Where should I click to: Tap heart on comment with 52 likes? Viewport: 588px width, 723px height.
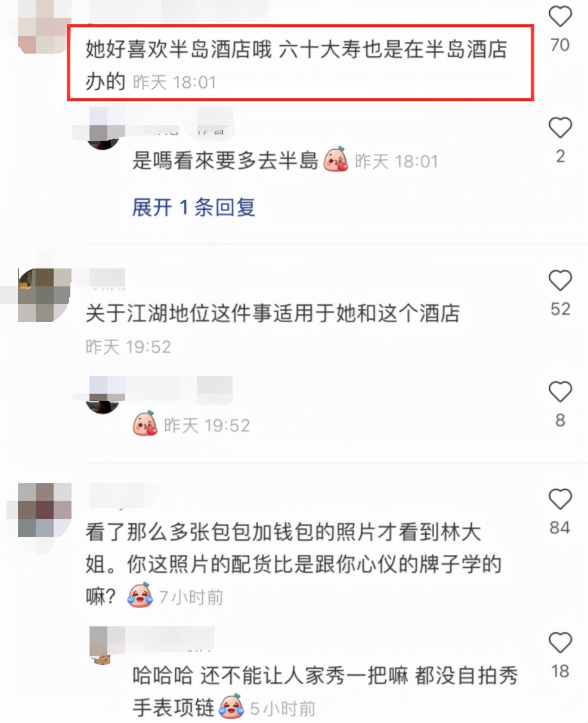point(560,280)
